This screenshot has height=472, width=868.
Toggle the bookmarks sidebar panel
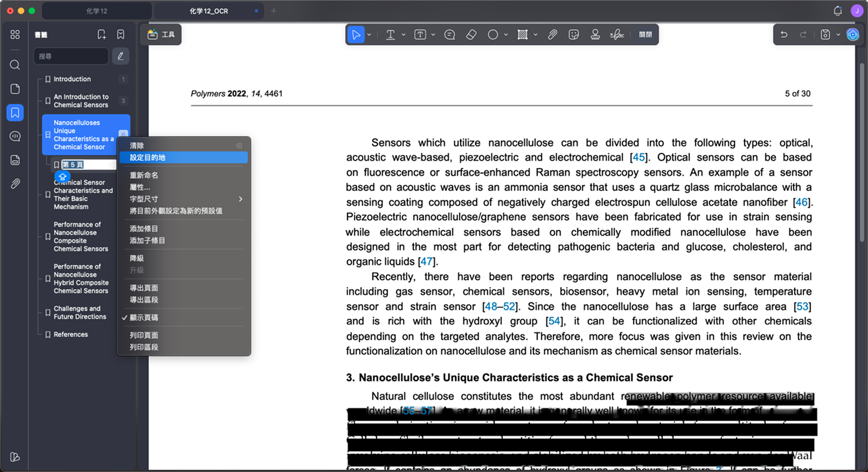click(x=15, y=113)
